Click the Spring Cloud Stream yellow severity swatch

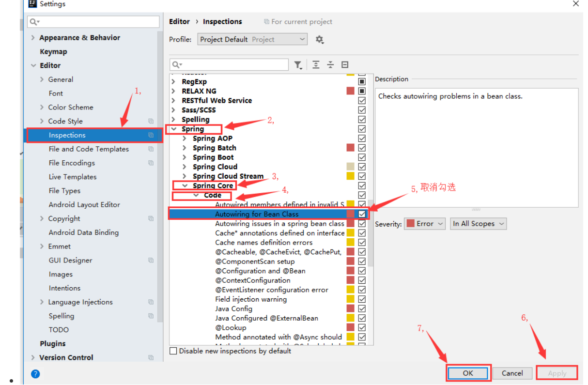pos(351,176)
